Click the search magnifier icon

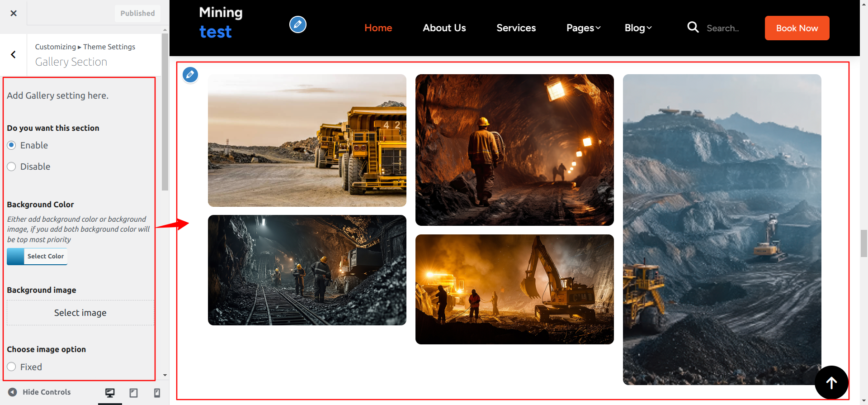click(x=693, y=28)
